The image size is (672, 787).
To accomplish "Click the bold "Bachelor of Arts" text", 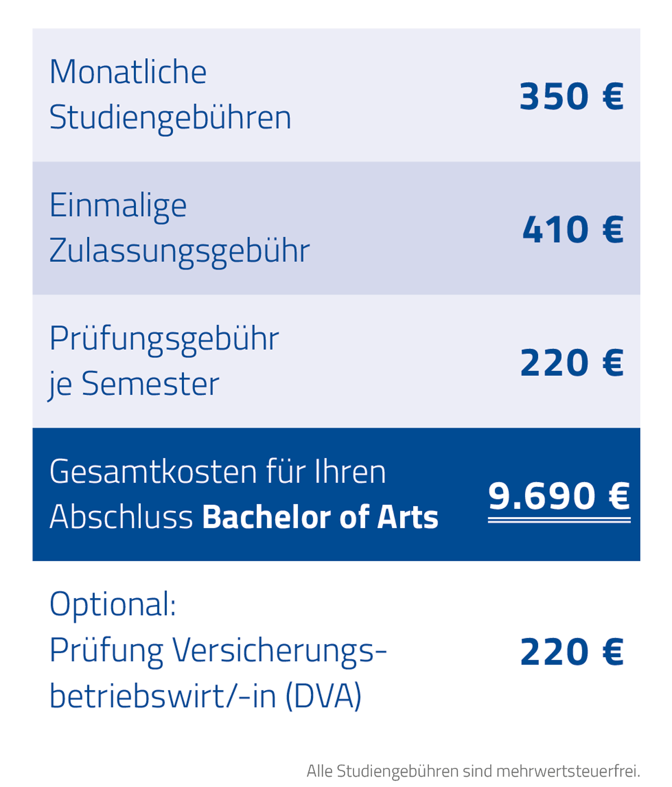I will (x=320, y=517).
